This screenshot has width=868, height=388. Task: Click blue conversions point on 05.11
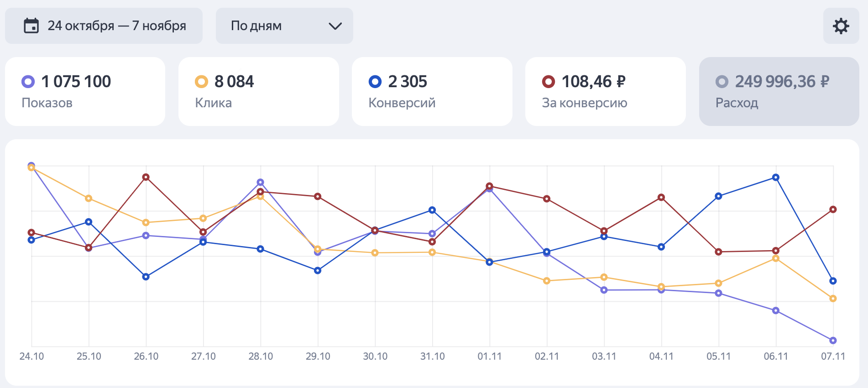pyautogui.click(x=718, y=196)
